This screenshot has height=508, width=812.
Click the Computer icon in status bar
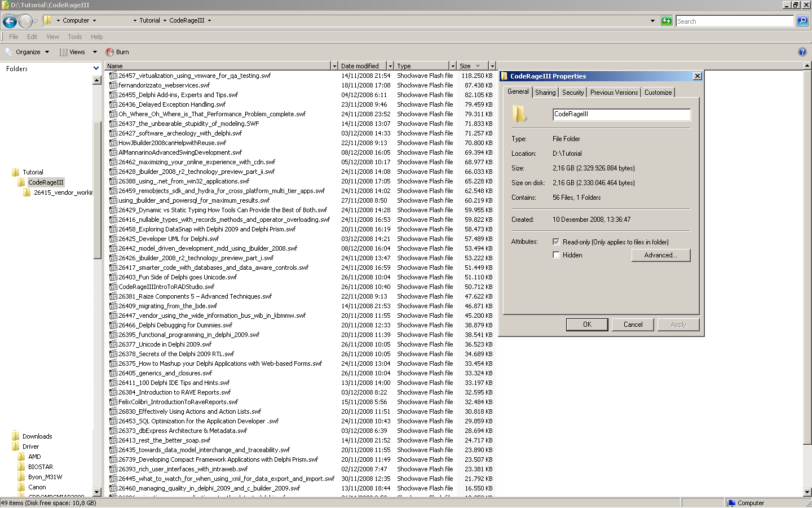(x=731, y=503)
